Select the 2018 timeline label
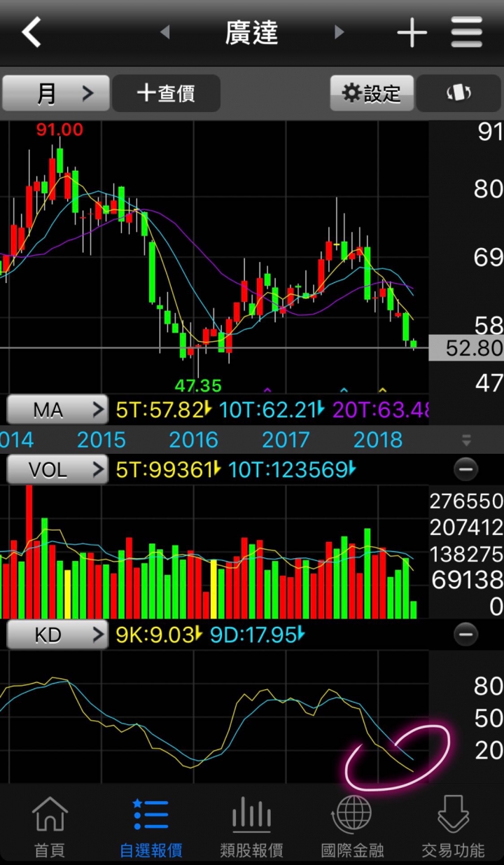Viewport: 504px width, 865px height. click(378, 440)
